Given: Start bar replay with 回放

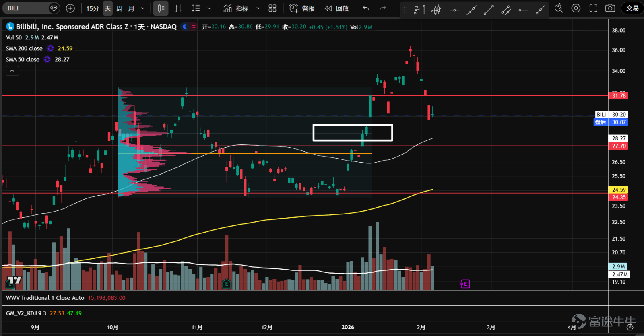Looking at the screenshot, I should pos(337,8).
